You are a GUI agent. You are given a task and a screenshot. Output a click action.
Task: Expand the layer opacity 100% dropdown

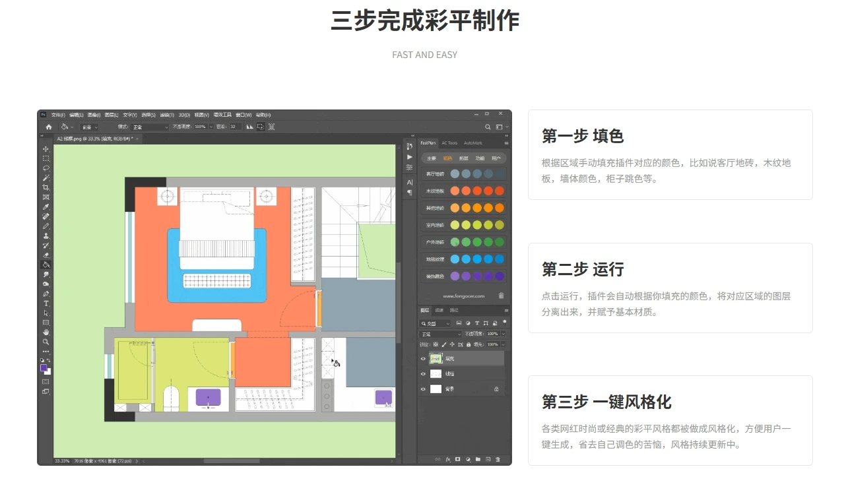click(x=504, y=334)
